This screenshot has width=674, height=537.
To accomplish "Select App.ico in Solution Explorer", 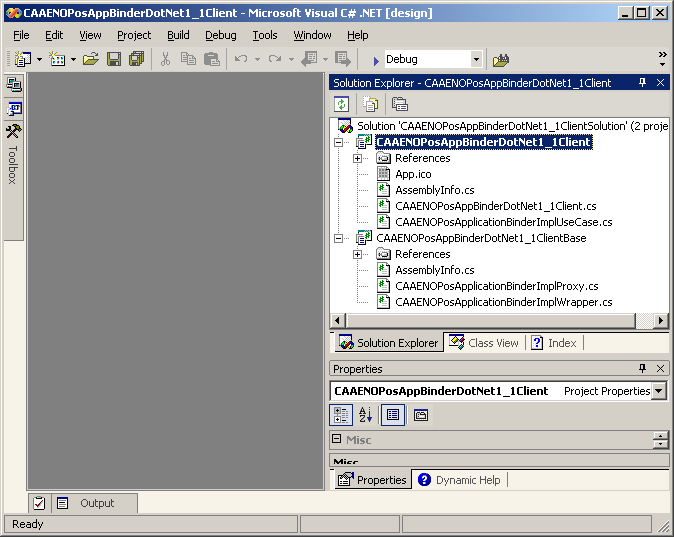I will [413, 174].
